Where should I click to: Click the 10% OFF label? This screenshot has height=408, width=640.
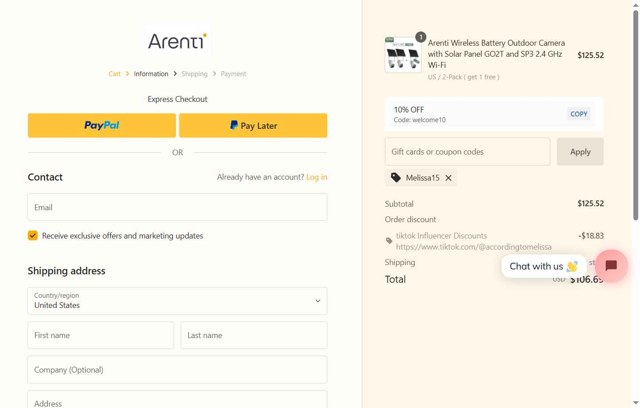409,110
